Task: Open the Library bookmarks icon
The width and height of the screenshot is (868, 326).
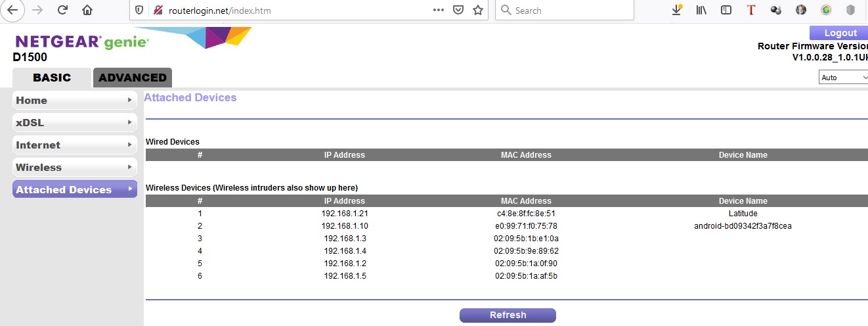Action: point(701,10)
